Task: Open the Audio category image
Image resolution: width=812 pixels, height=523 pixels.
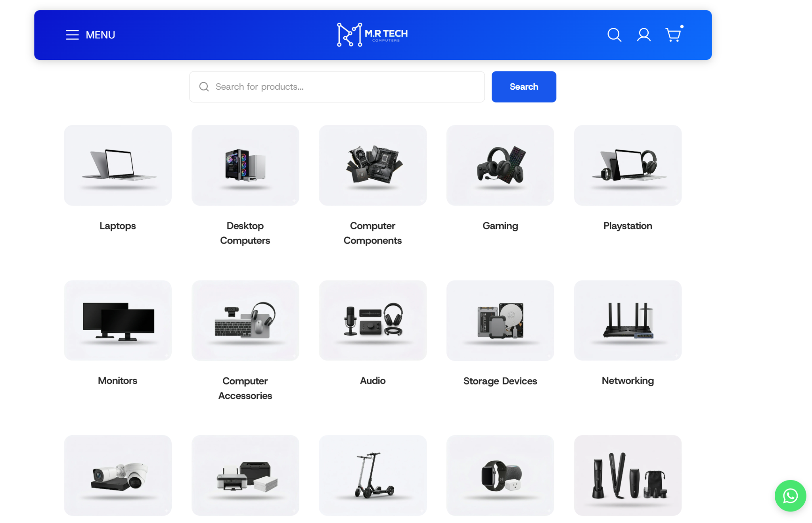Action: click(x=373, y=321)
